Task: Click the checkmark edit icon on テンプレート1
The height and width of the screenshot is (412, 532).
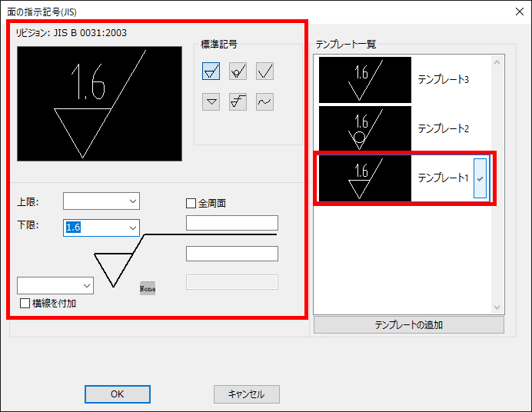Action: 480,178
